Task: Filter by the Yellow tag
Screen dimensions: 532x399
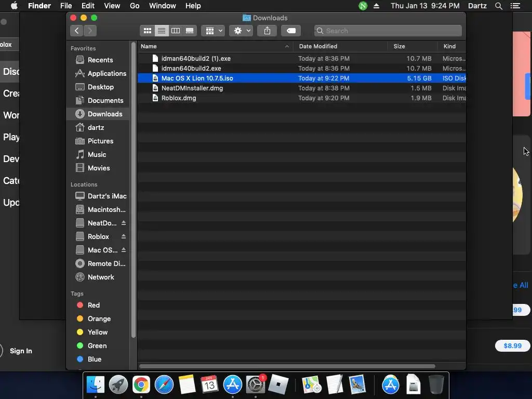Action: (x=98, y=332)
